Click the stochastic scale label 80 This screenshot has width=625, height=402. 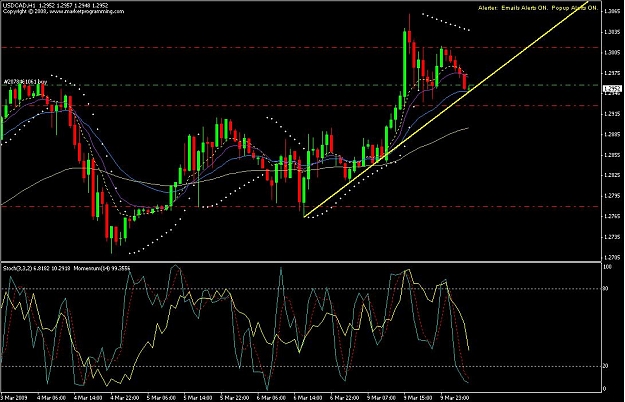(x=606, y=288)
